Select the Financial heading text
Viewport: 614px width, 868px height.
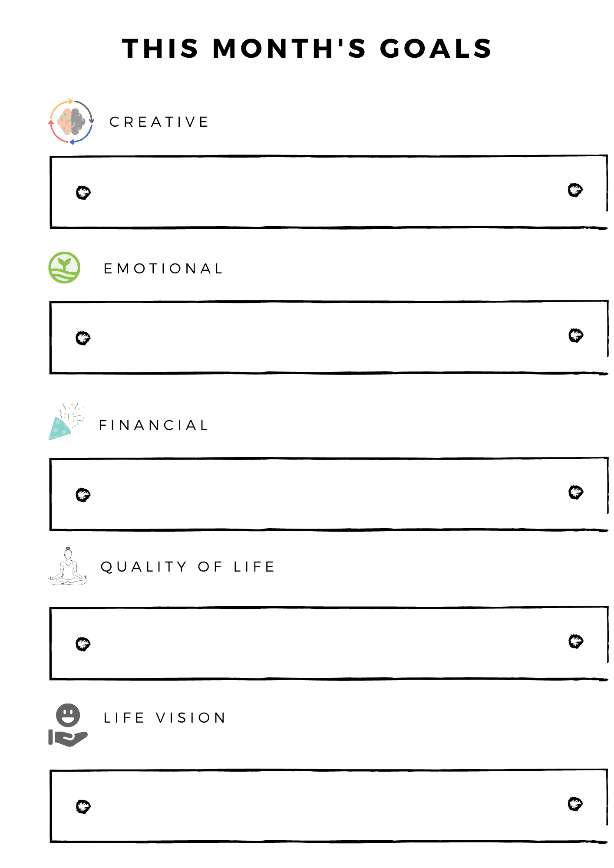tap(154, 425)
